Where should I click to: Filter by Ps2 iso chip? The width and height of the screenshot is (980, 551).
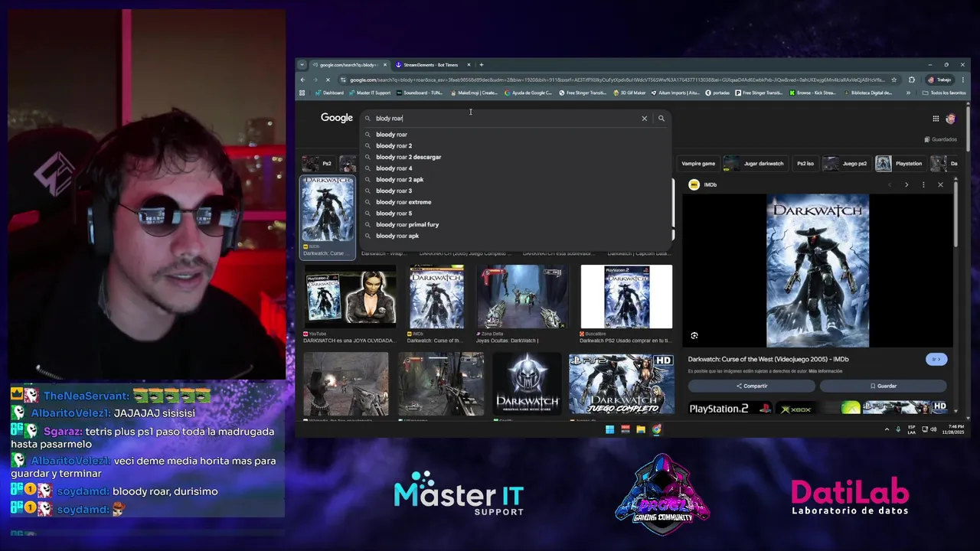point(805,163)
